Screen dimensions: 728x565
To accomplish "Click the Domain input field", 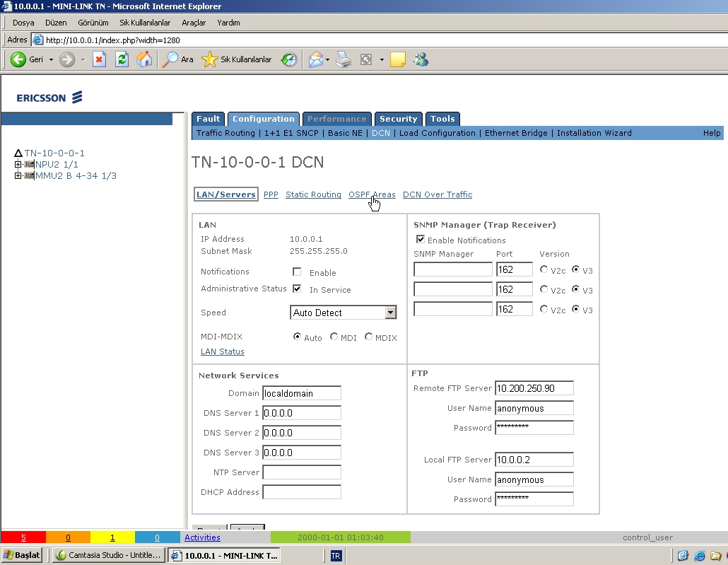I will pyautogui.click(x=302, y=393).
